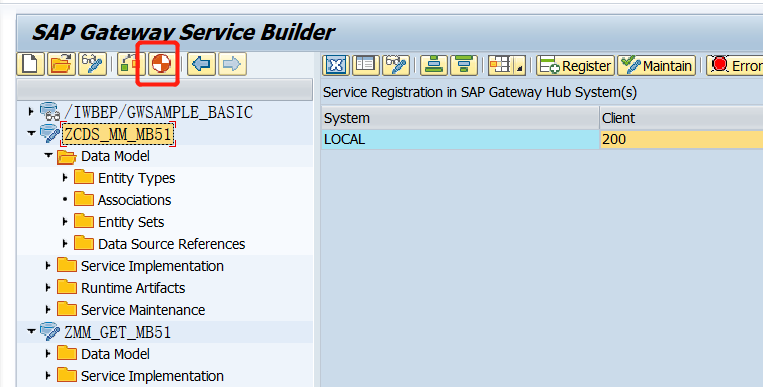Go back with the left blue arrow

(201, 64)
